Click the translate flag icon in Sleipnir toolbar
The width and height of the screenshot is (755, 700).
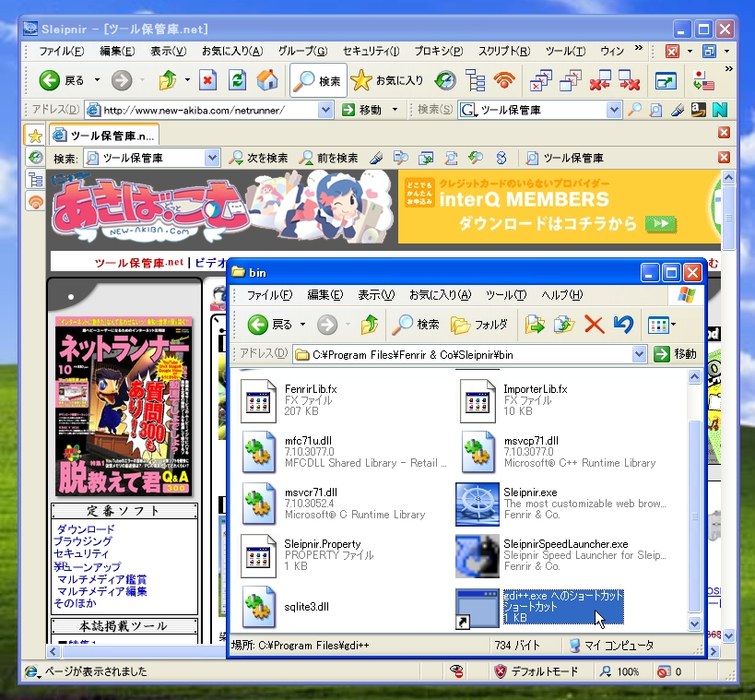tap(703, 80)
